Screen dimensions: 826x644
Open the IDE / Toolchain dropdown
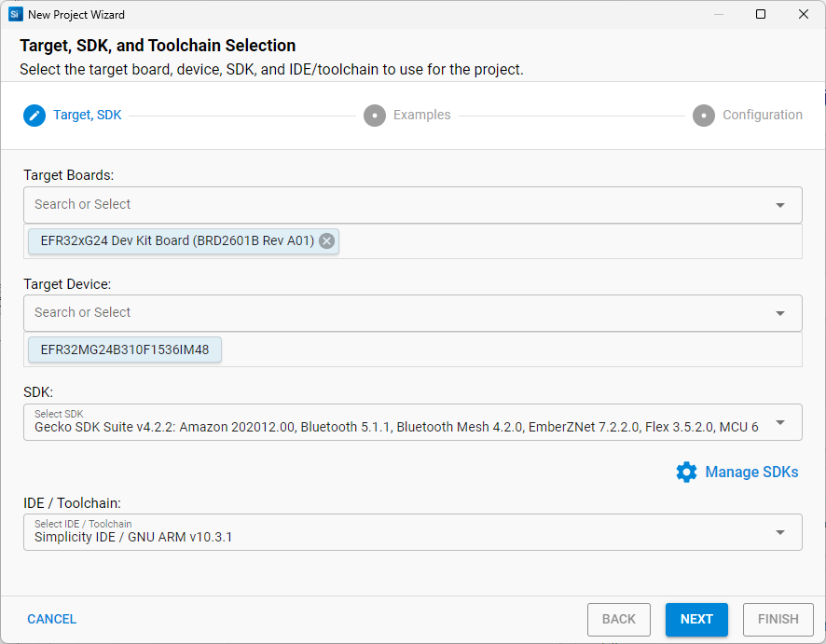[x=781, y=531]
